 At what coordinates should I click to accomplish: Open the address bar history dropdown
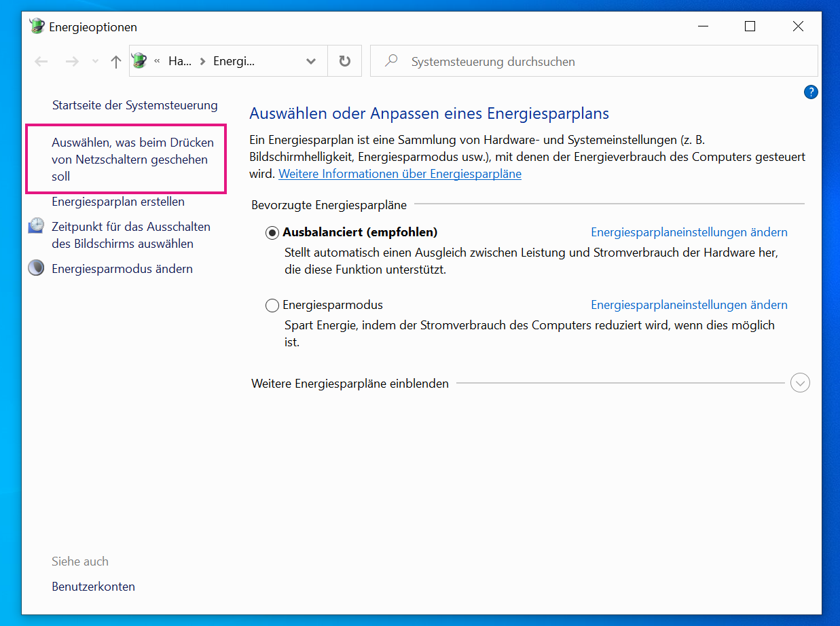(x=311, y=61)
